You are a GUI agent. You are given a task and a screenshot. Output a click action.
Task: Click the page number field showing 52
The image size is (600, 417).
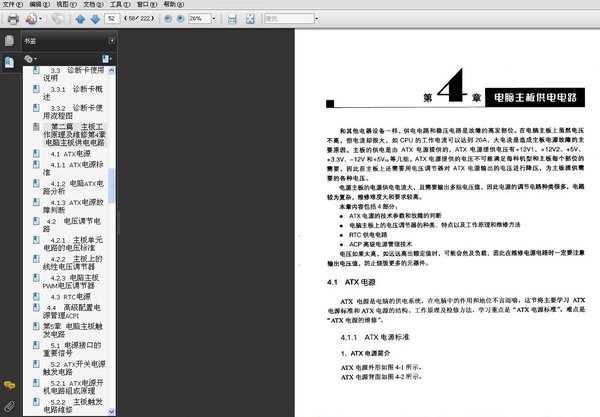click(x=112, y=18)
